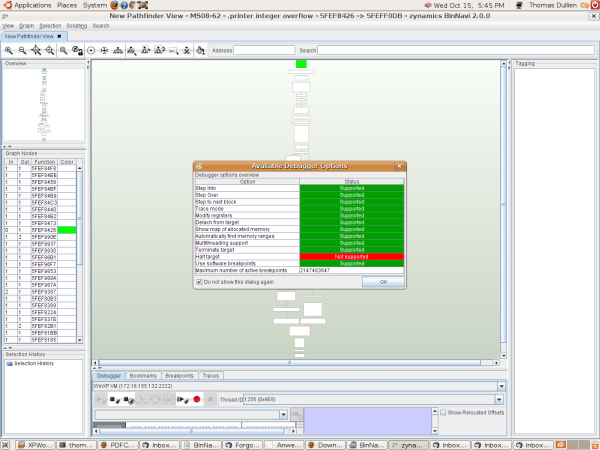Viewport: 600px width, 450px height.
Task: Select the hierarchical layout toolbar icon
Action: 119,49
